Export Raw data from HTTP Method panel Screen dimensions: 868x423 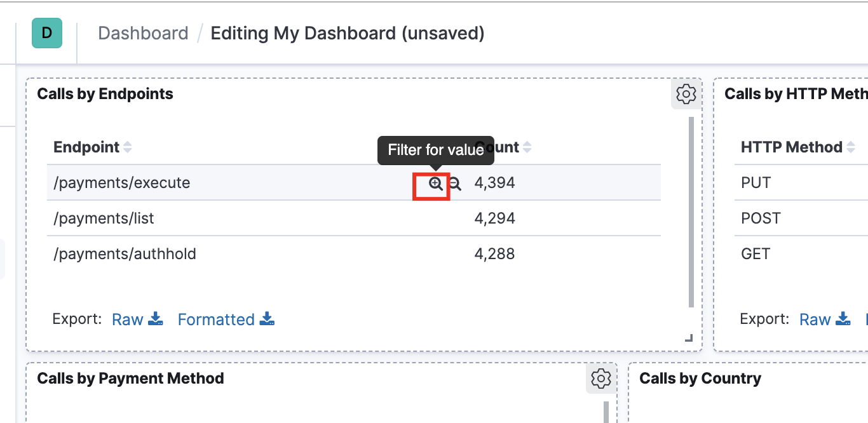point(825,319)
